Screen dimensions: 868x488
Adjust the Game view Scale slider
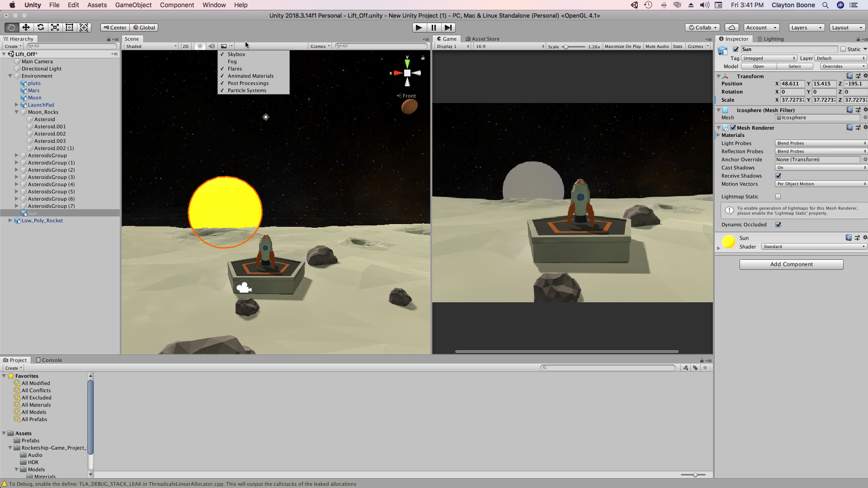566,47
